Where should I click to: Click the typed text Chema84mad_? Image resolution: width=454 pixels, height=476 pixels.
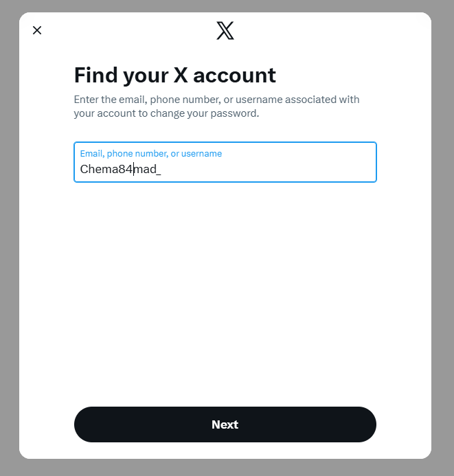(120, 169)
